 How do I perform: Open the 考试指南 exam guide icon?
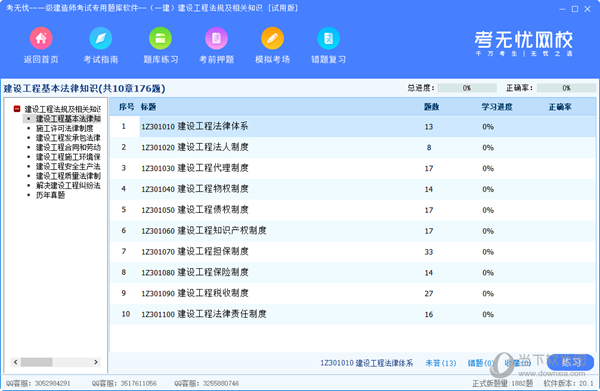tap(101, 38)
